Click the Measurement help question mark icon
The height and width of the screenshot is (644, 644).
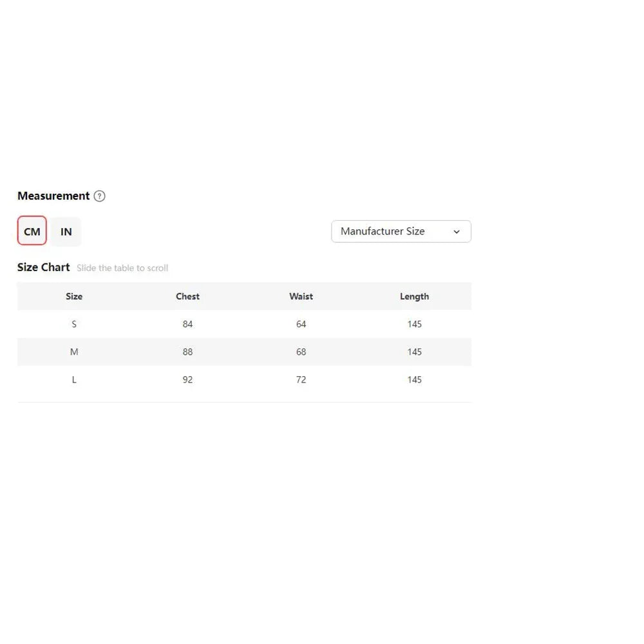click(x=99, y=196)
